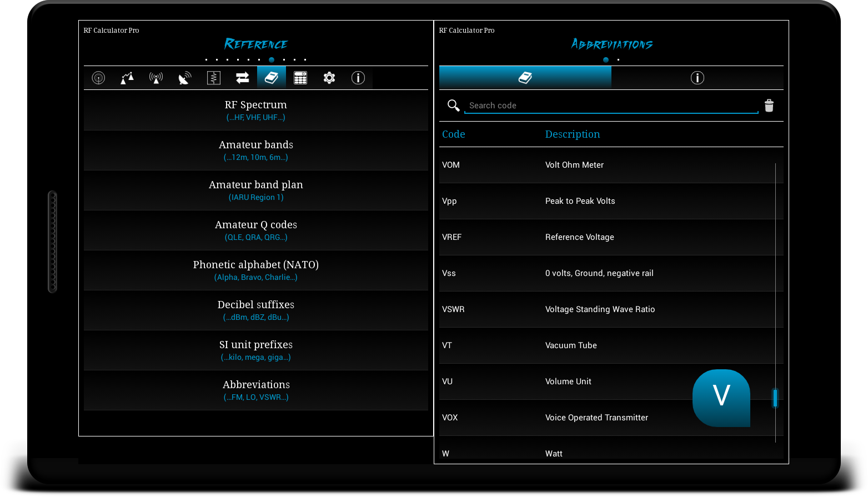868x497 pixels.
Task: Select the Reference book icon tab
Action: [x=272, y=78]
